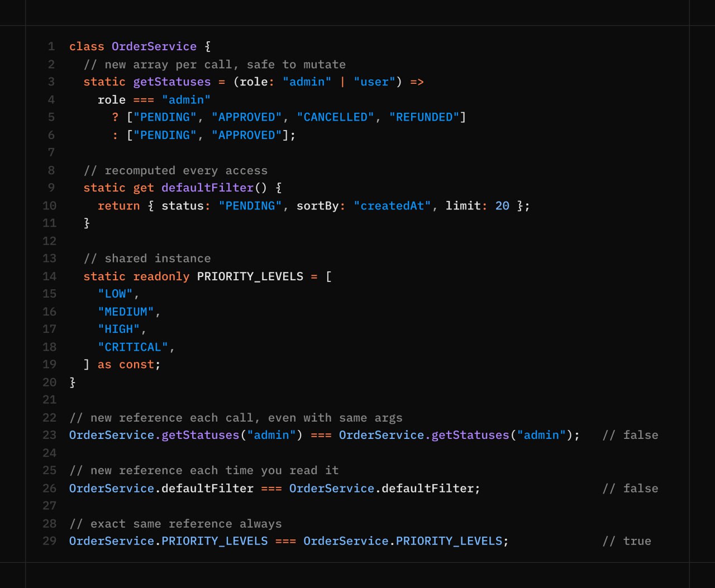The width and height of the screenshot is (715, 588).
Task: Click the readonly keyword on line 14
Action: 161,276
